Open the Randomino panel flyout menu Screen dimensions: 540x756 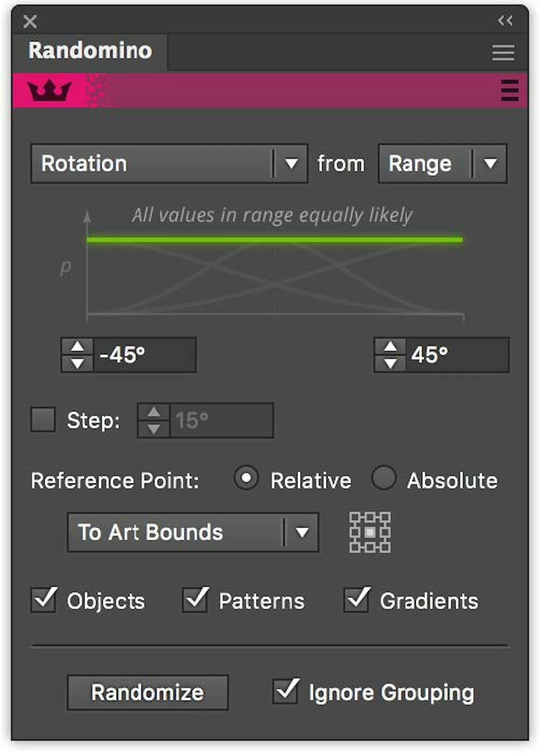point(502,52)
